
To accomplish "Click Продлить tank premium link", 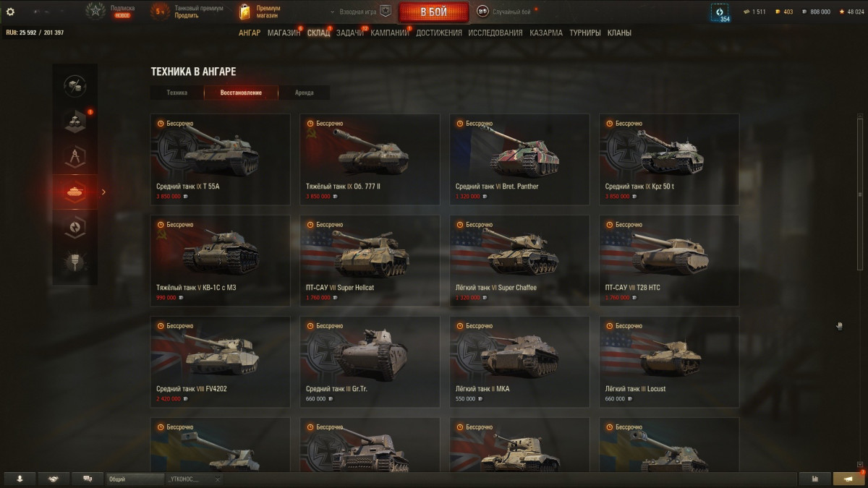I will pyautogui.click(x=187, y=15).
